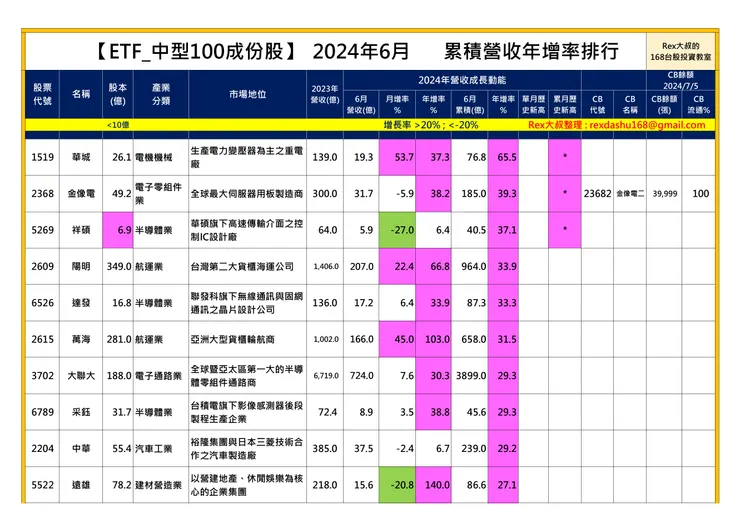Click the <10億 legend text
Image resolution: width=740 pixels, height=523 pixels.
click(x=118, y=125)
